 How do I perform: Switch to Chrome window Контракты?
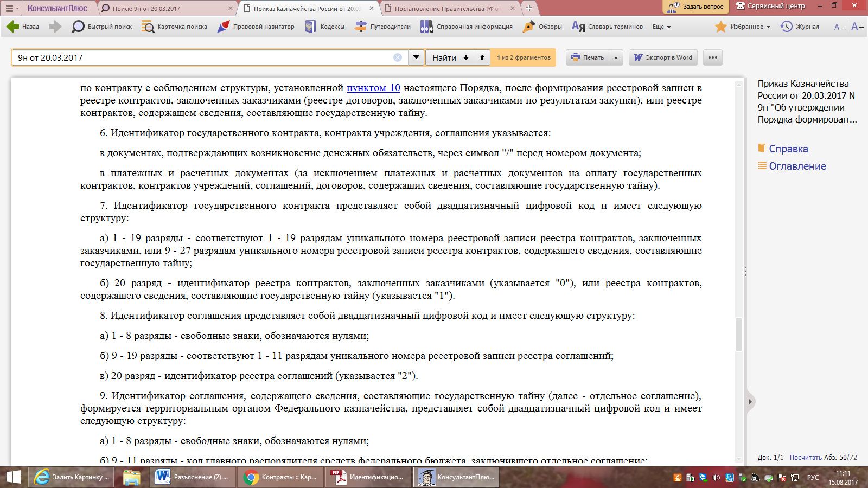[x=282, y=477]
